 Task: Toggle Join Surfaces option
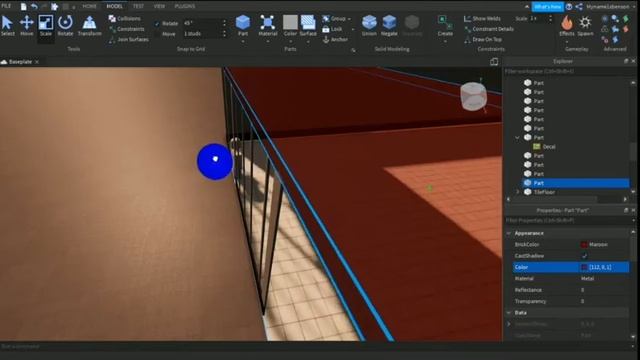[129, 40]
